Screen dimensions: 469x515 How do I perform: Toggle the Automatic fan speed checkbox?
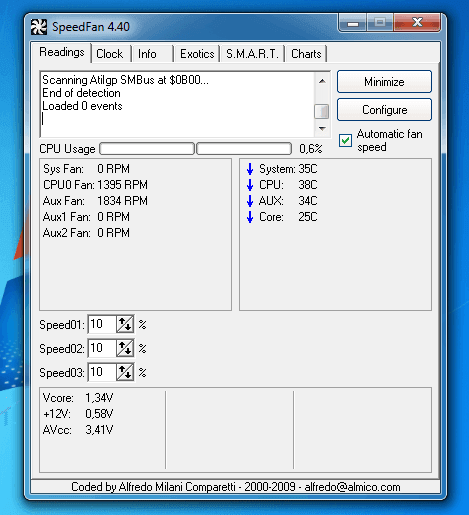point(345,140)
